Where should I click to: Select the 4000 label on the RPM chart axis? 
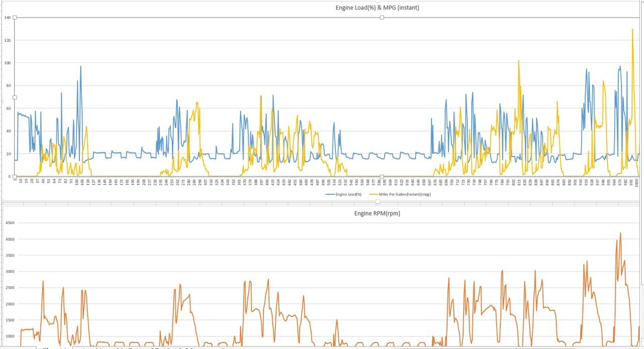tap(10, 239)
